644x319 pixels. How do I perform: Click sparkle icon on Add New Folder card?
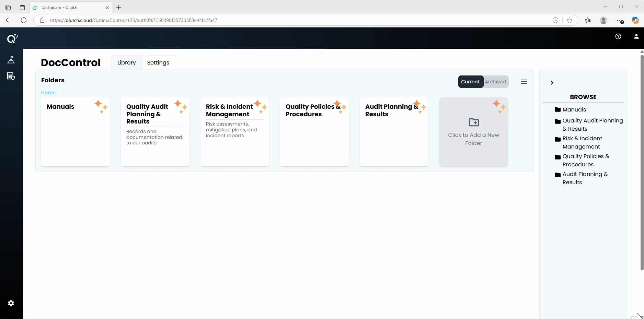tap(499, 107)
